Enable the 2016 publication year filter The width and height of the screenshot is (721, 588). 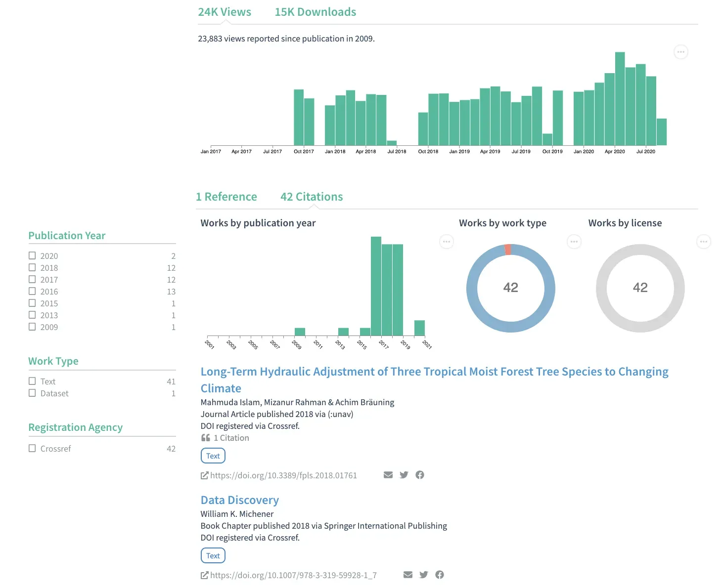[x=32, y=291]
